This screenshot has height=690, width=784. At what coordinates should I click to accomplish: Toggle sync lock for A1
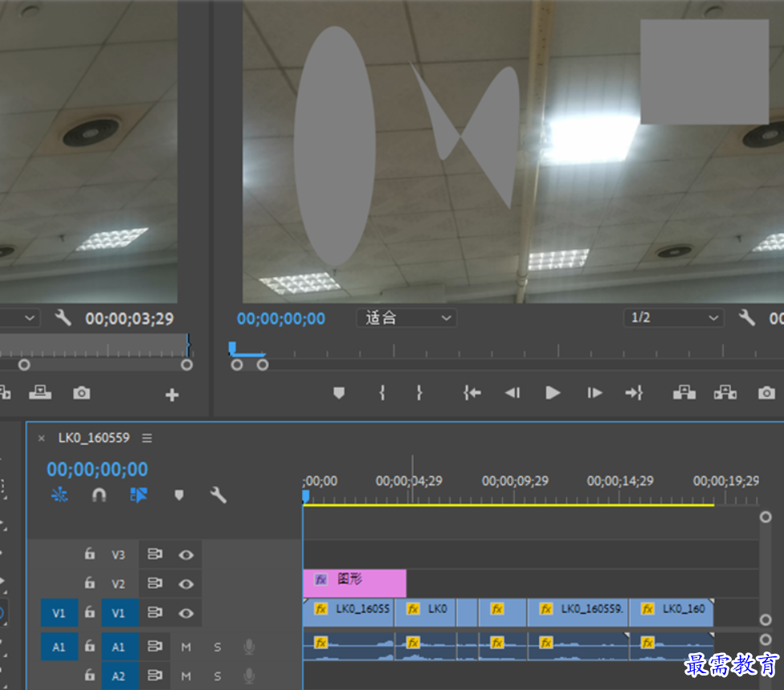[x=155, y=646]
